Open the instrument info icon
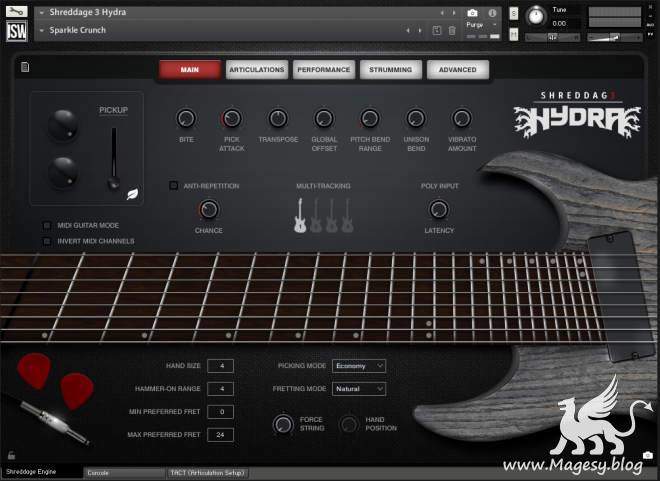This screenshot has width=660, height=481. coord(492,13)
